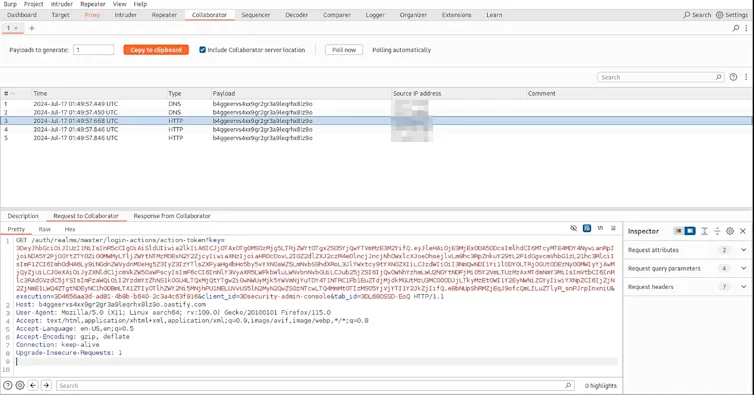The image size is (754, 395).
Task: Select HTTP interaction row 5
Action: pyautogui.click(x=377, y=138)
